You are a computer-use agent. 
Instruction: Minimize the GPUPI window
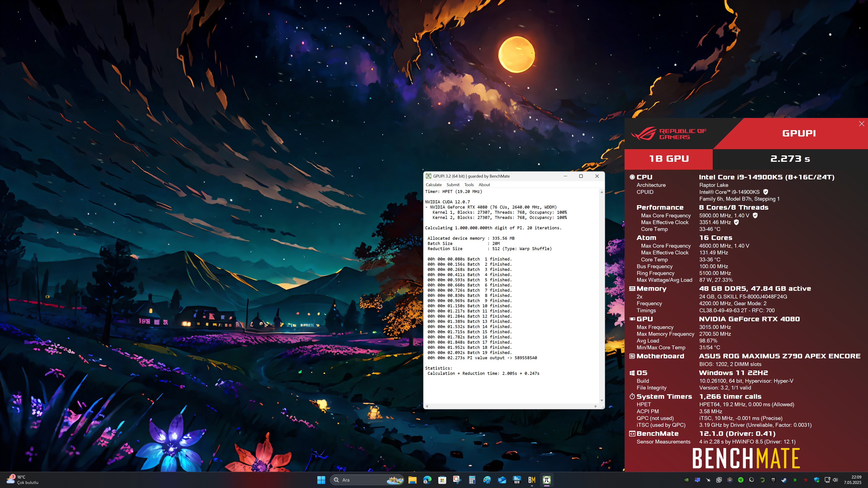click(565, 176)
